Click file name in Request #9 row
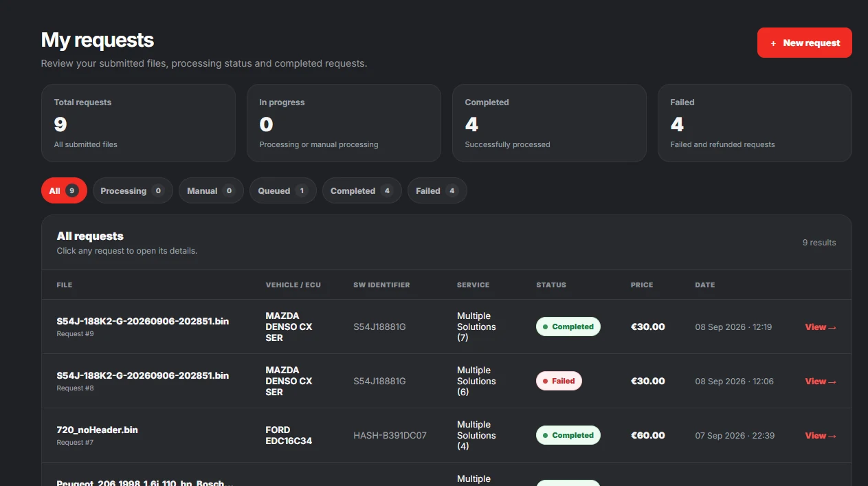 pos(143,321)
